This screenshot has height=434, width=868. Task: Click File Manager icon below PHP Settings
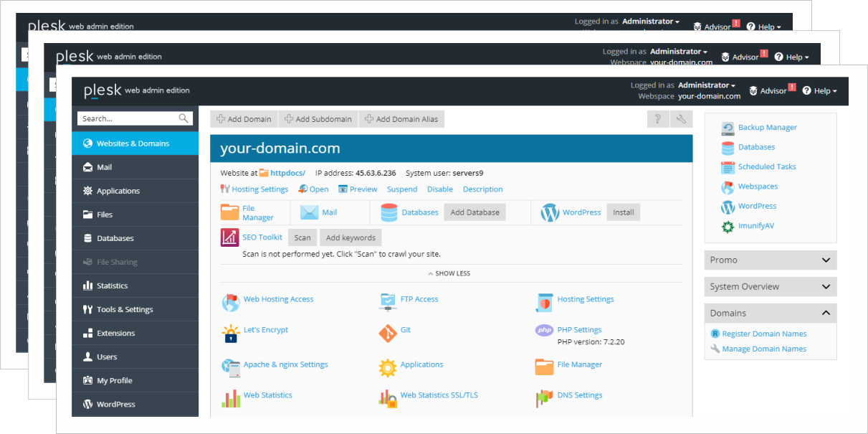(x=545, y=367)
